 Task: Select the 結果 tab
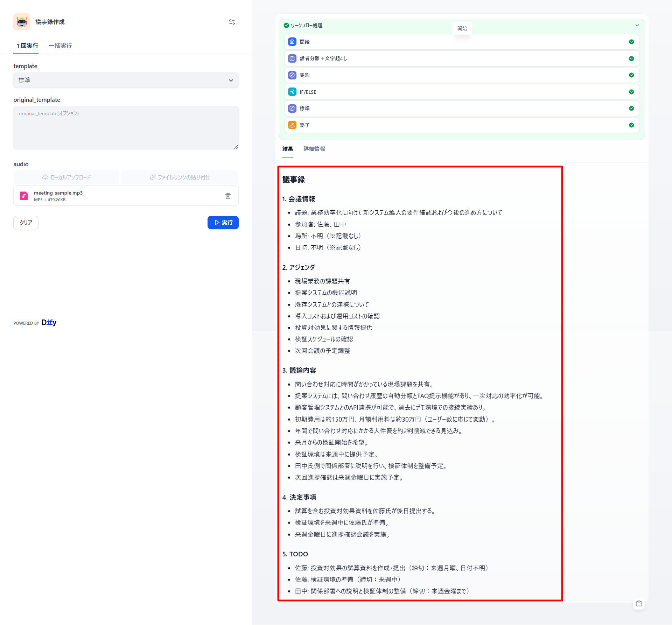point(287,149)
